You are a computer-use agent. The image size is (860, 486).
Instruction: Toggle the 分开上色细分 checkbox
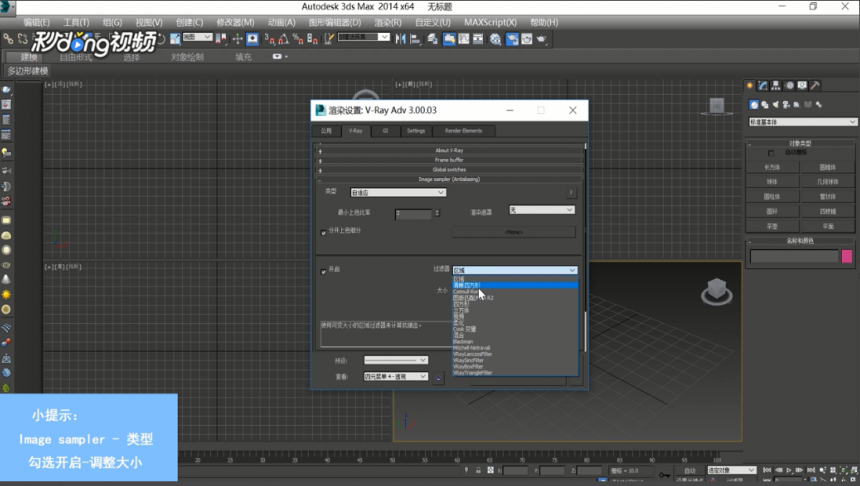(324, 232)
